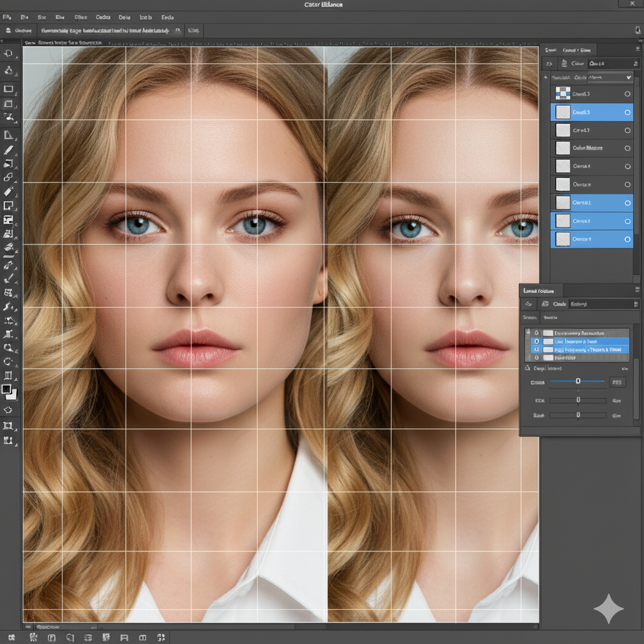Toggle visibility circle on the bottom-most highlighted layer
This screenshot has width=644, height=644.
point(627,240)
